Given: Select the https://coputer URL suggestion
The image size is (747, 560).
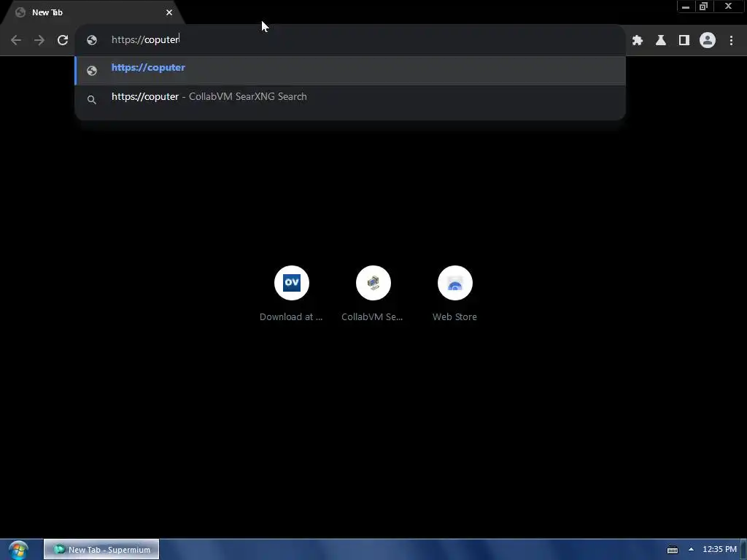Looking at the screenshot, I should coord(350,70).
